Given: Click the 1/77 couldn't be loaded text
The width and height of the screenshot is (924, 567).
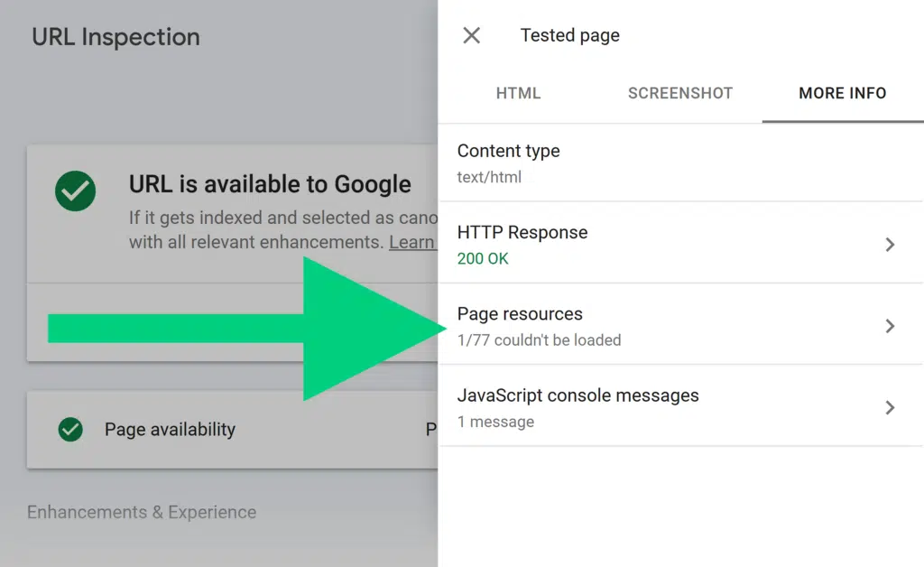Looking at the screenshot, I should 539,340.
